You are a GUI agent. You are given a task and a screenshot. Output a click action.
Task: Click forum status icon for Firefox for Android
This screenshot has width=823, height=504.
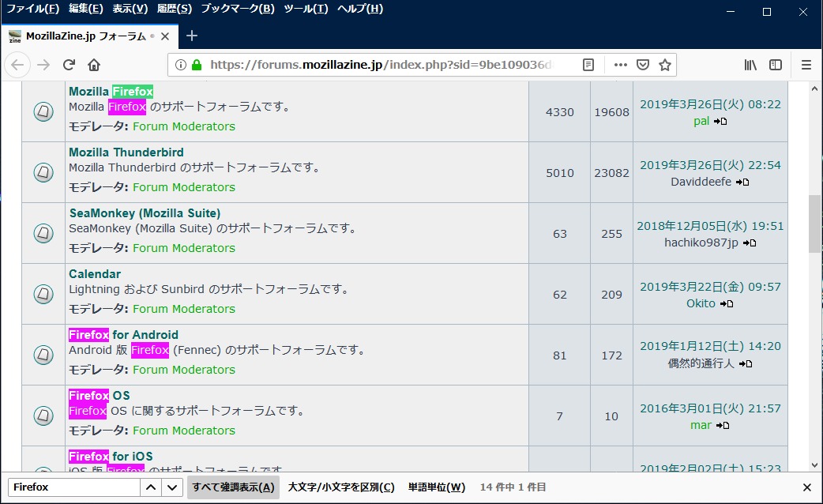point(43,355)
